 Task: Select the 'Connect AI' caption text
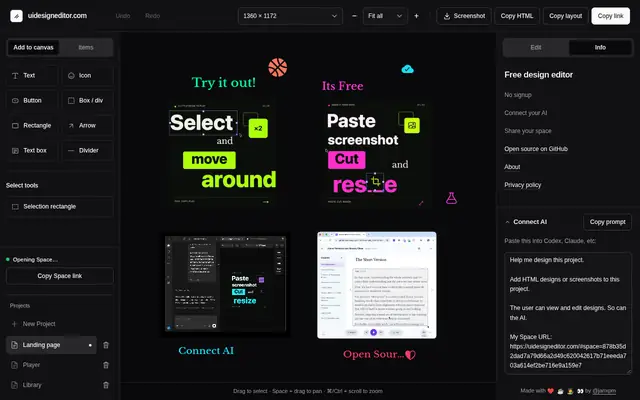[206, 351]
